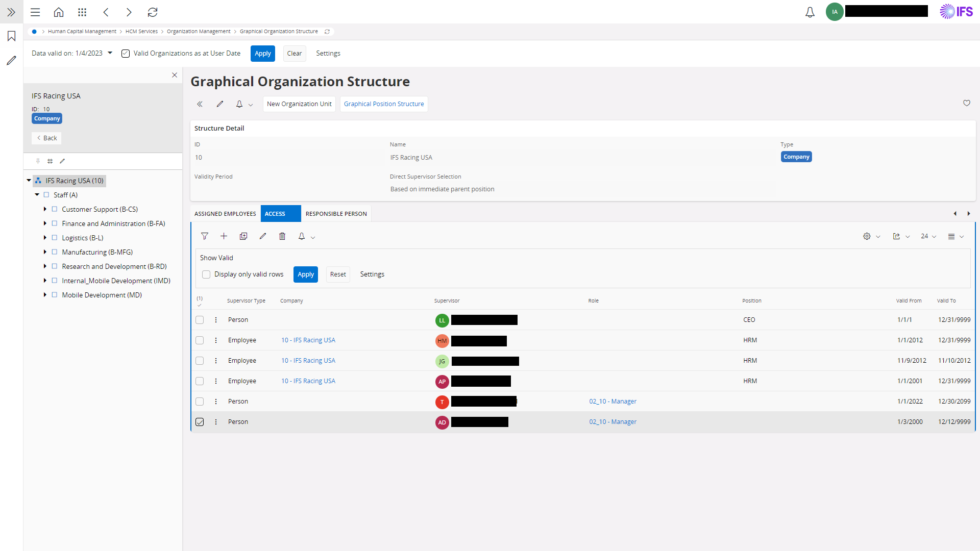Collapse the Staff (A) tree node
Image resolution: width=980 pixels, height=551 pixels.
pos(37,195)
